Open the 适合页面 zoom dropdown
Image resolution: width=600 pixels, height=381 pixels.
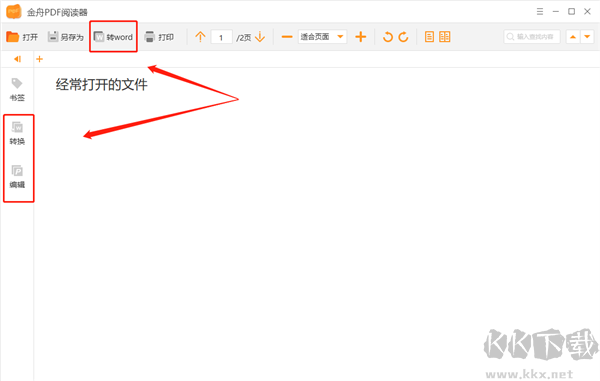(322, 37)
